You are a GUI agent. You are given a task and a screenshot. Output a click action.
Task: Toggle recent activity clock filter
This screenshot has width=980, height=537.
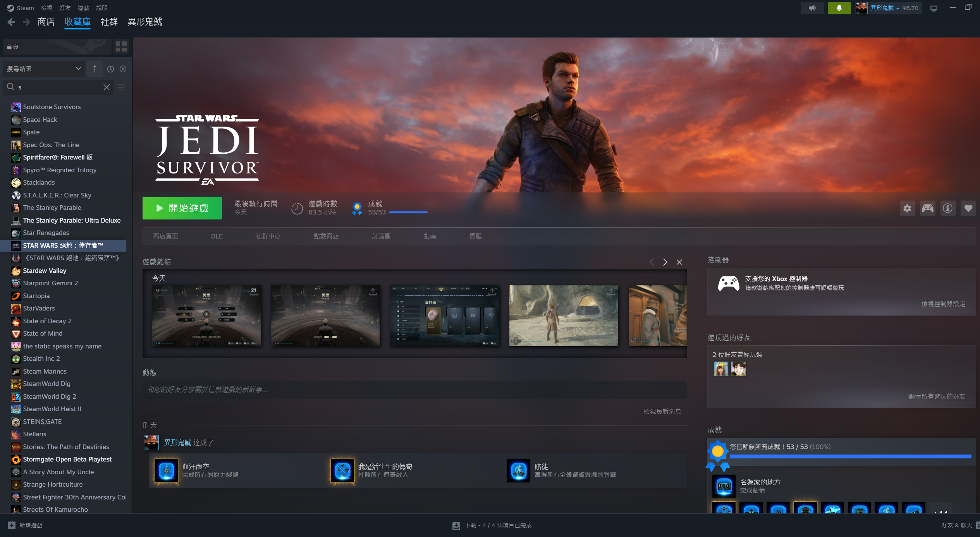(x=110, y=69)
